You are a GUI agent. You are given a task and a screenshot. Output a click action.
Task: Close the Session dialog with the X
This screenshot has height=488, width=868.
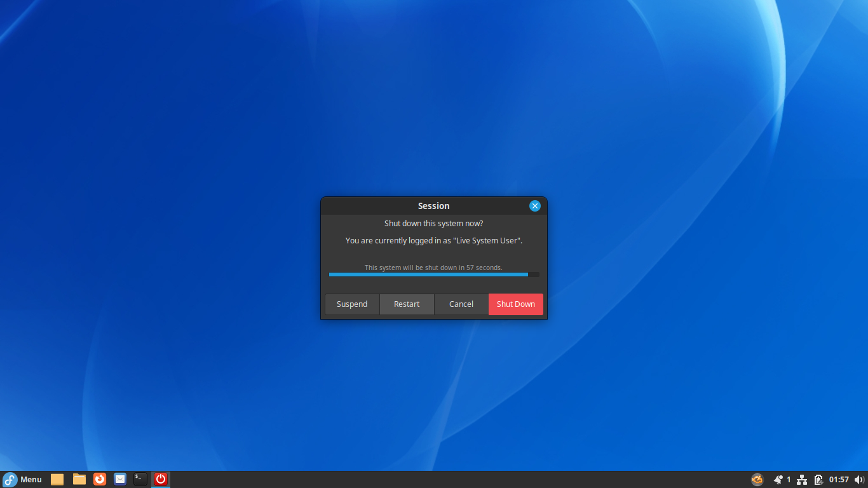(x=534, y=205)
